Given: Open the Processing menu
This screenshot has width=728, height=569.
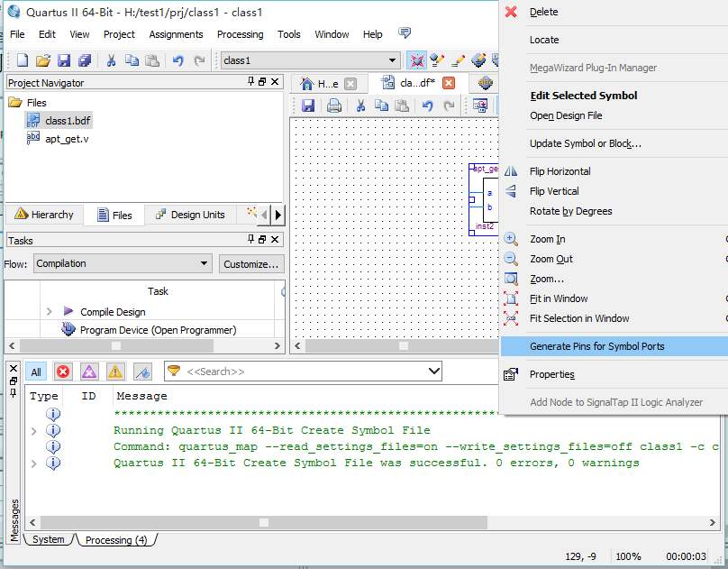Looking at the screenshot, I should [x=240, y=34].
